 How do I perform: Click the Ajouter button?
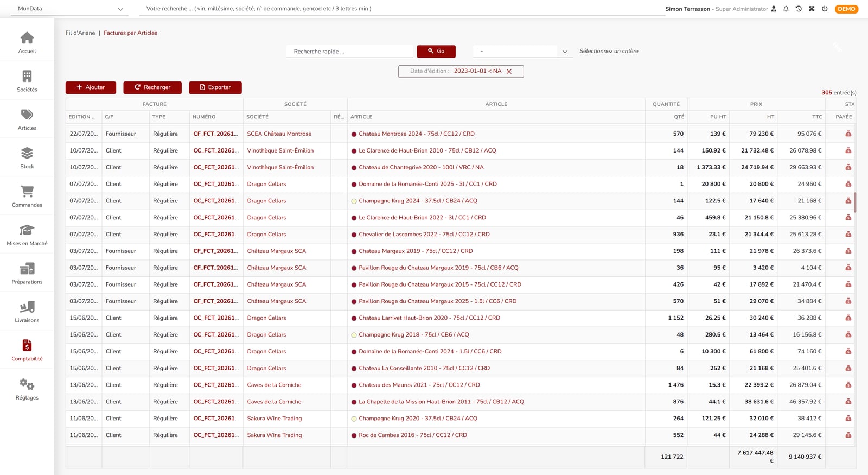(91, 87)
